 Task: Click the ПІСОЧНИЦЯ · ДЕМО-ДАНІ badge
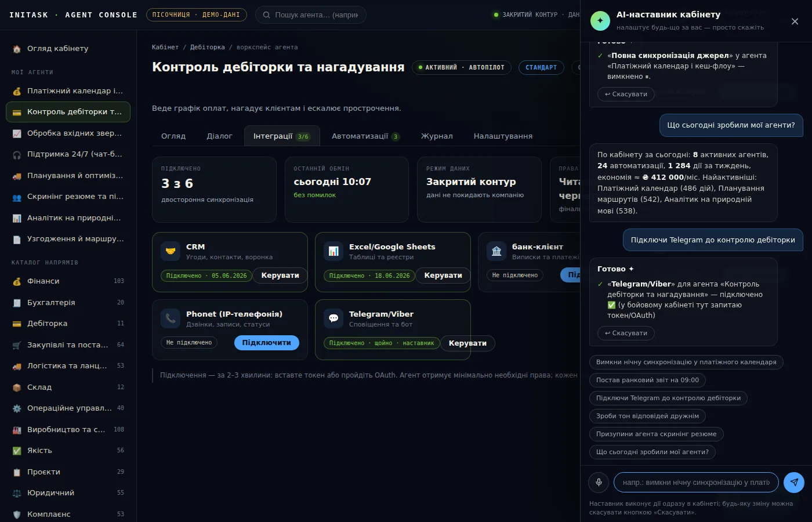[x=197, y=15]
